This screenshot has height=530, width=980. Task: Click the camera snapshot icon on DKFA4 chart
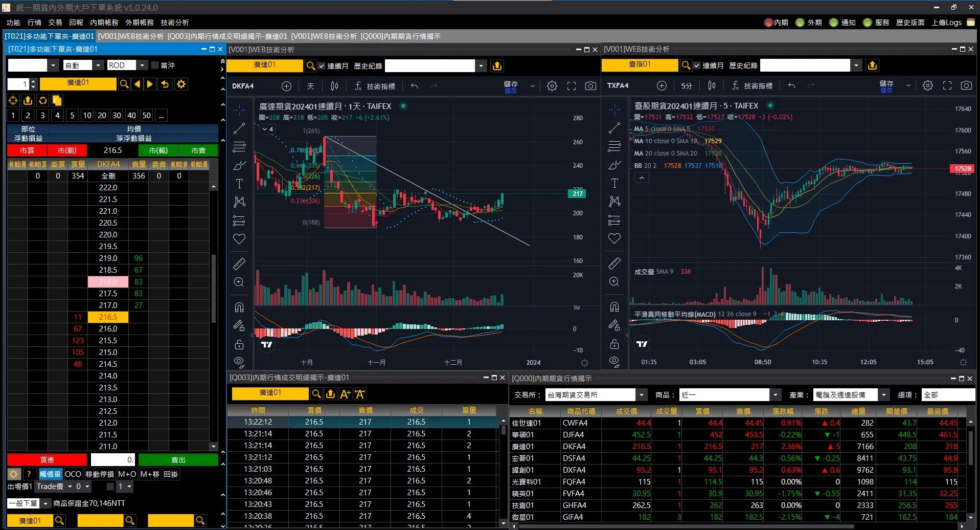[590, 86]
